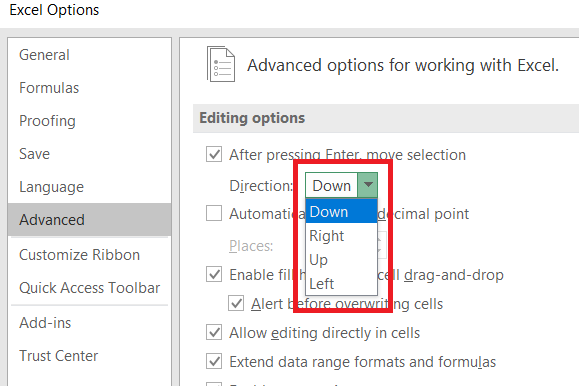Pick Left in the direction list
The width and height of the screenshot is (579, 386).
tap(341, 284)
